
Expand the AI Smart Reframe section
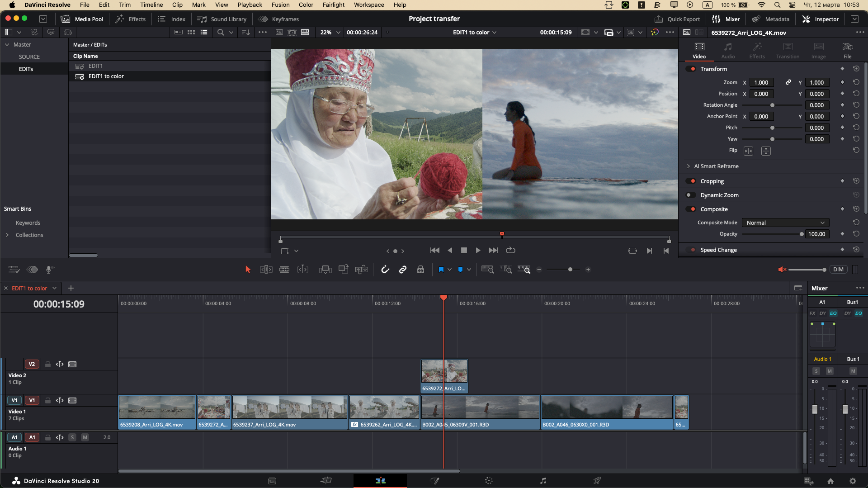point(689,166)
